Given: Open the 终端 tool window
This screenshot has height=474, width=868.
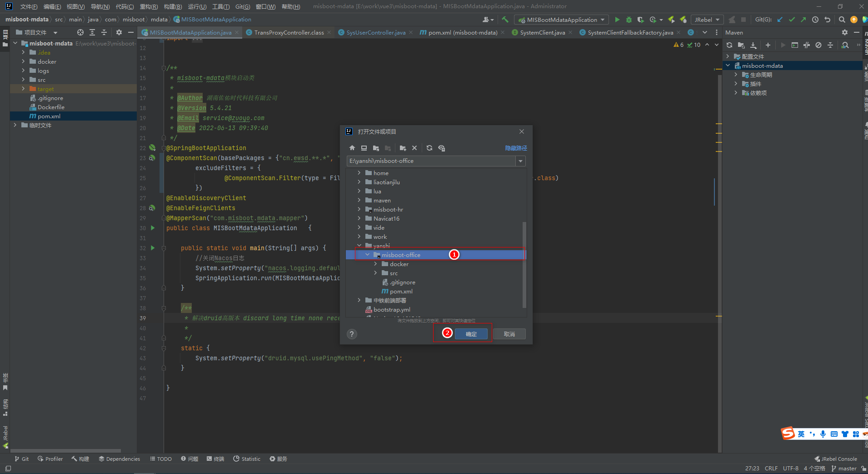Looking at the screenshot, I should (x=215, y=459).
